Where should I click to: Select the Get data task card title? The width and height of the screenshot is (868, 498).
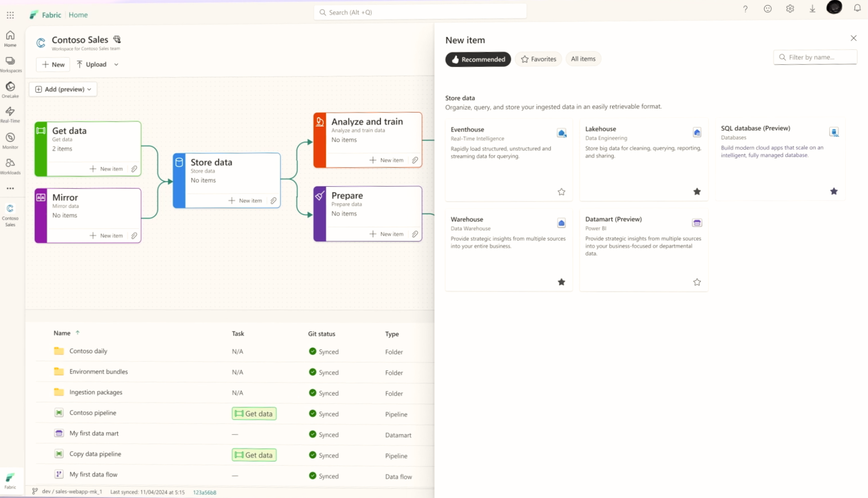[69, 131]
